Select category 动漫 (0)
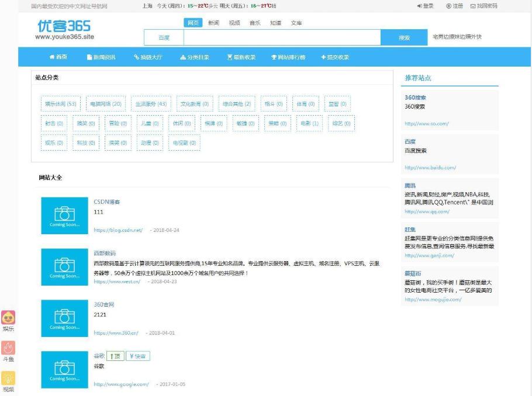Image resolution: width=532 pixels, height=396 pixels. (x=150, y=143)
